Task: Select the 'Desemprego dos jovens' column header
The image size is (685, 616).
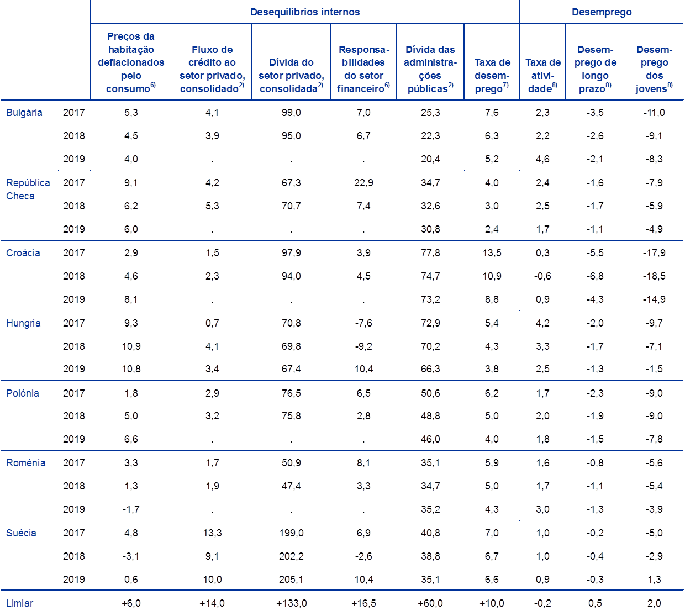Action: [654, 69]
